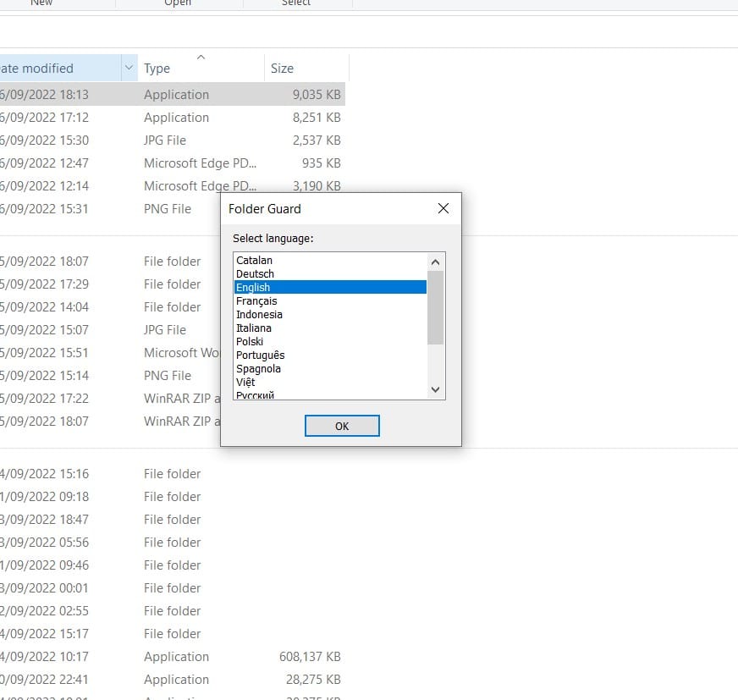Open the Date modified column filter dropdown

click(x=129, y=68)
